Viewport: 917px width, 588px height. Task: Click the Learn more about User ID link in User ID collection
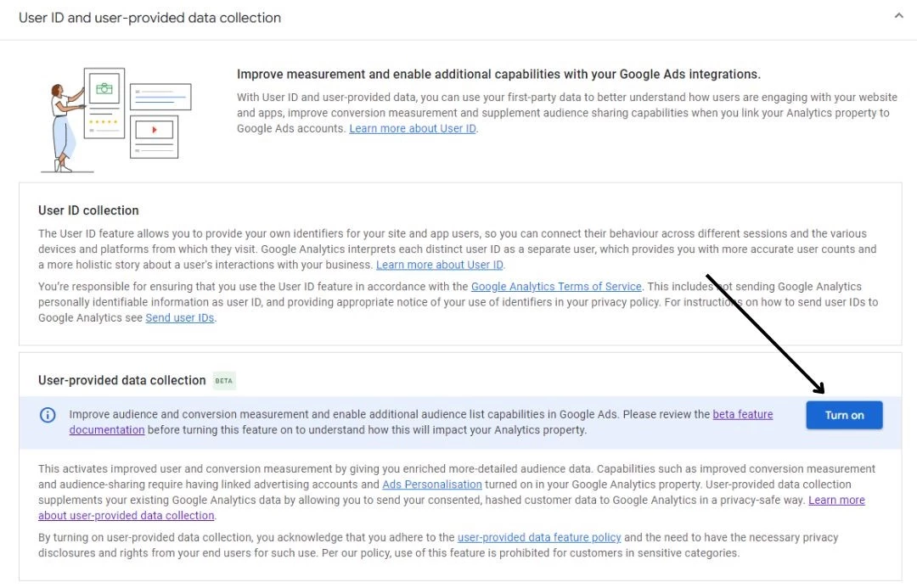(439, 264)
